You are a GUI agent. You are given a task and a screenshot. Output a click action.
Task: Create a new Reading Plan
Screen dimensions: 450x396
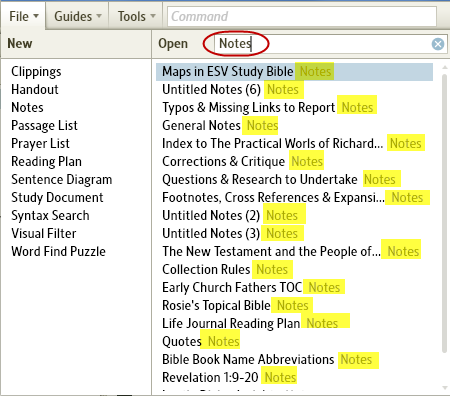click(x=46, y=162)
